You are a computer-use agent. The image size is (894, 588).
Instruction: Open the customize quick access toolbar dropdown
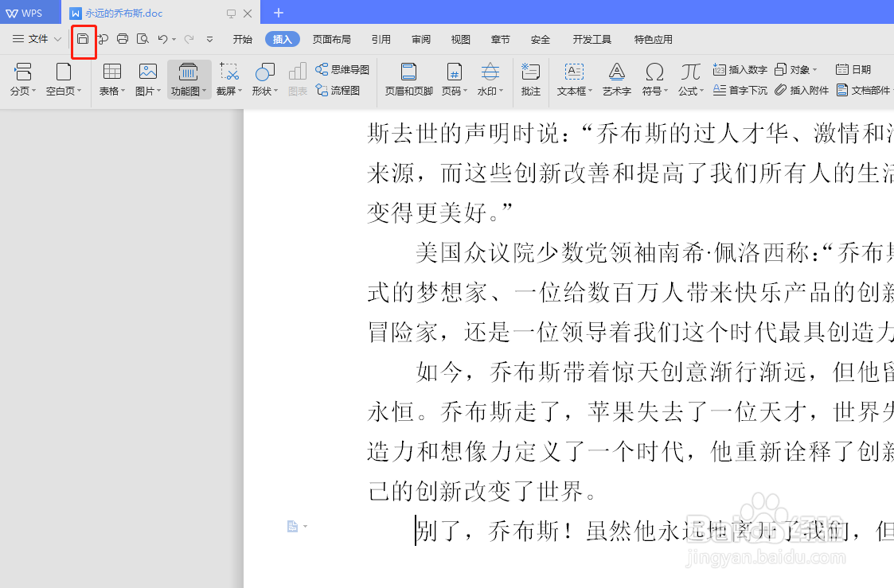(210, 39)
